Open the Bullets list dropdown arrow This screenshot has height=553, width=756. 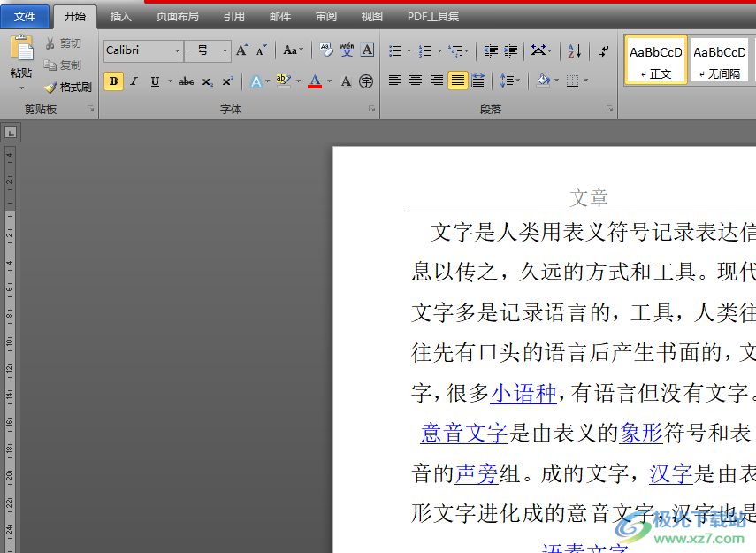pos(409,50)
